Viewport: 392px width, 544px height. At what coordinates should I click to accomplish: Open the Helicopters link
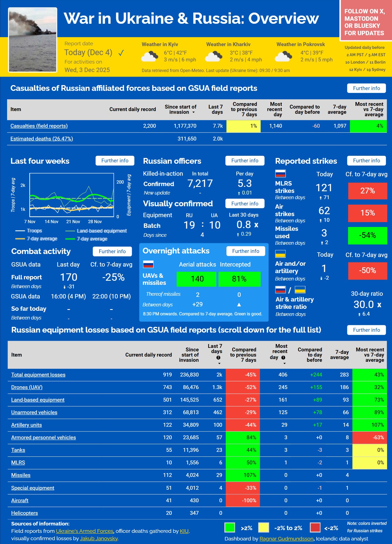[x=25, y=513]
